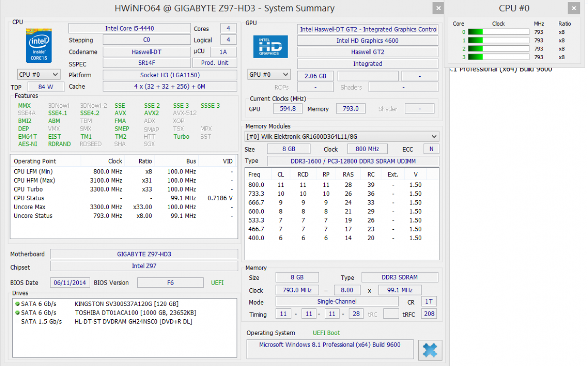588x366 pixels.
Task: Click the AVX2 feature label
Action: (x=152, y=113)
